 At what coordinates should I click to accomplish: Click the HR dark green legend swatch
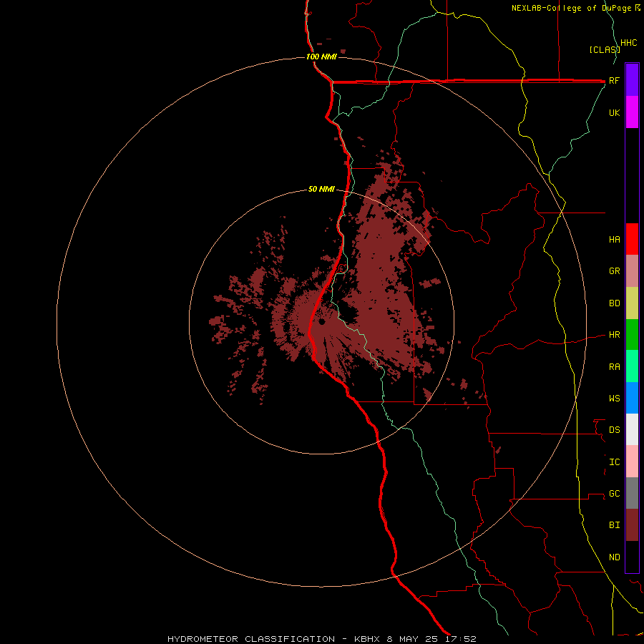[632, 335]
